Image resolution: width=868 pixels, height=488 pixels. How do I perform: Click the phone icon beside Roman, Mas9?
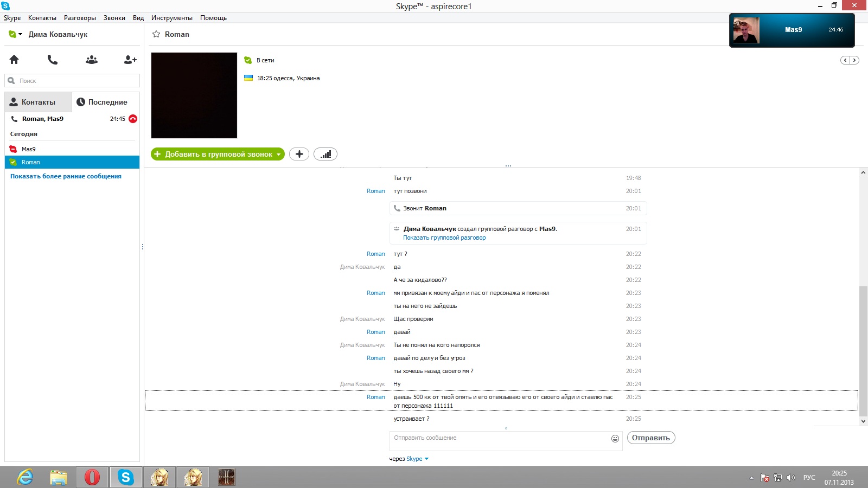click(x=15, y=119)
